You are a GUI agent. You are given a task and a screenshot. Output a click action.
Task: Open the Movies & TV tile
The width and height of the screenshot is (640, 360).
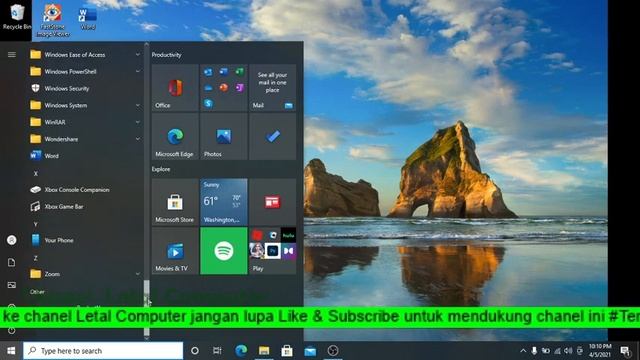[x=175, y=251]
